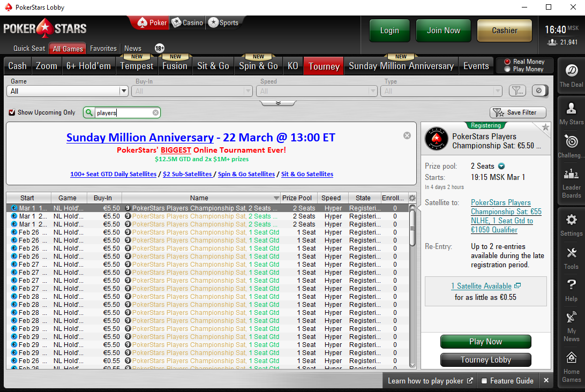Favorite the tournament with the star icon
The height and width of the screenshot is (392, 585).
pyautogui.click(x=545, y=127)
